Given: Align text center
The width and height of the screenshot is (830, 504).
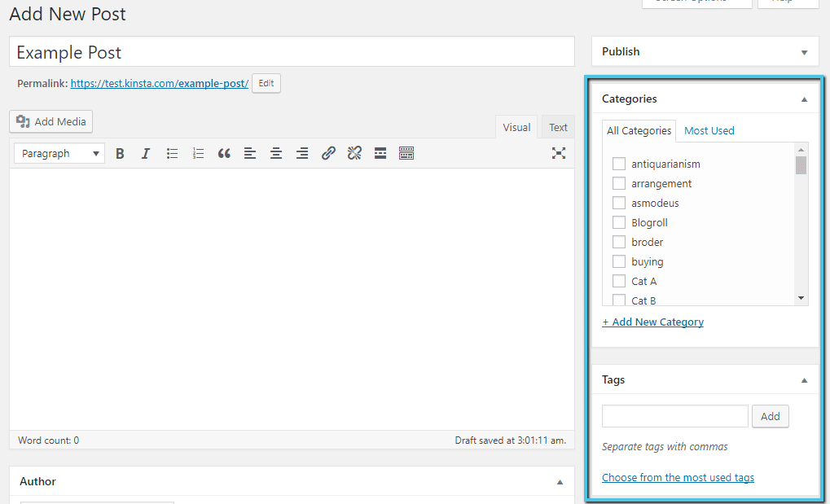Looking at the screenshot, I should pyautogui.click(x=276, y=153).
